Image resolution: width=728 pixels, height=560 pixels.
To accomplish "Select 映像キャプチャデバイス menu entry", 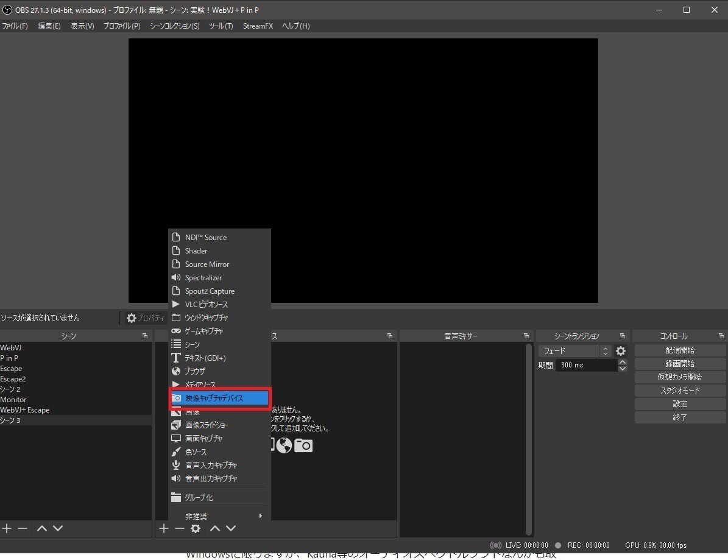I will coord(219,399).
